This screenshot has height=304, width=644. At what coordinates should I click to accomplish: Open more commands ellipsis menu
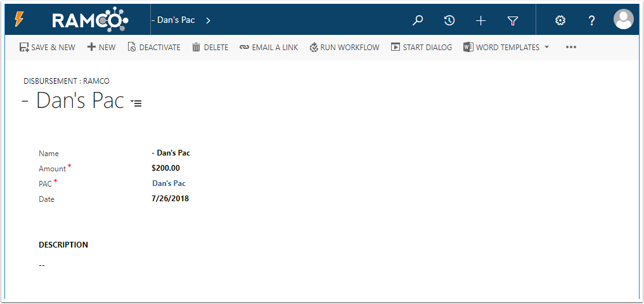[x=571, y=48]
